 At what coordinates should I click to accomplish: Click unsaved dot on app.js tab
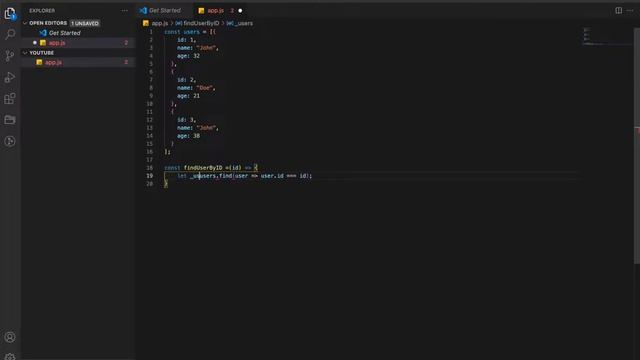click(x=240, y=11)
